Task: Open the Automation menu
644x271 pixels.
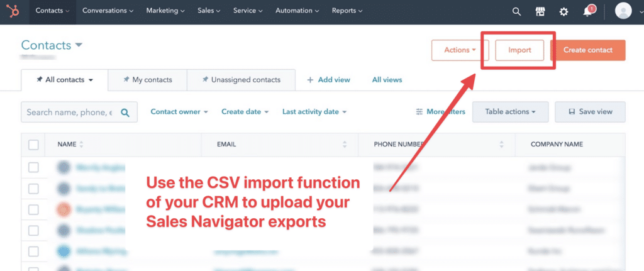Action: (x=297, y=11)
